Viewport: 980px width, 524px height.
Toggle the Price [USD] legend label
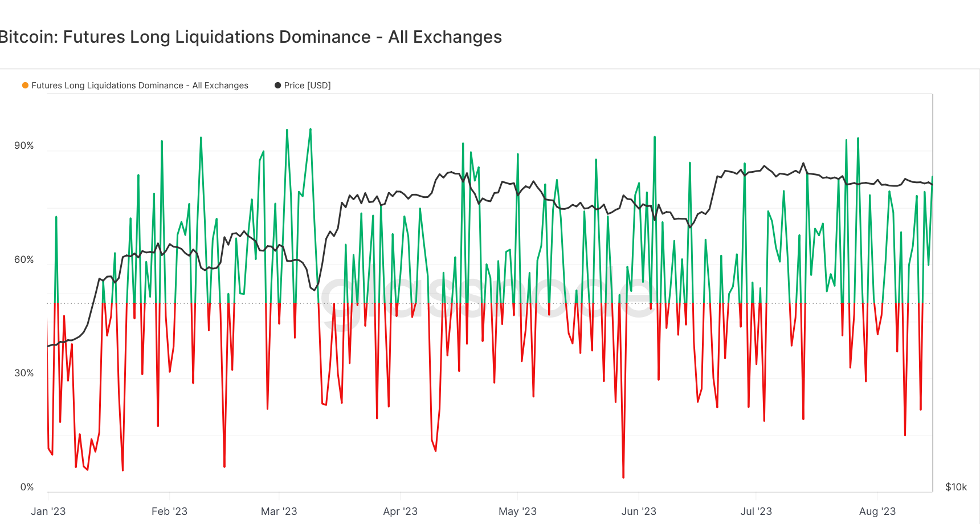pos(307,86)
